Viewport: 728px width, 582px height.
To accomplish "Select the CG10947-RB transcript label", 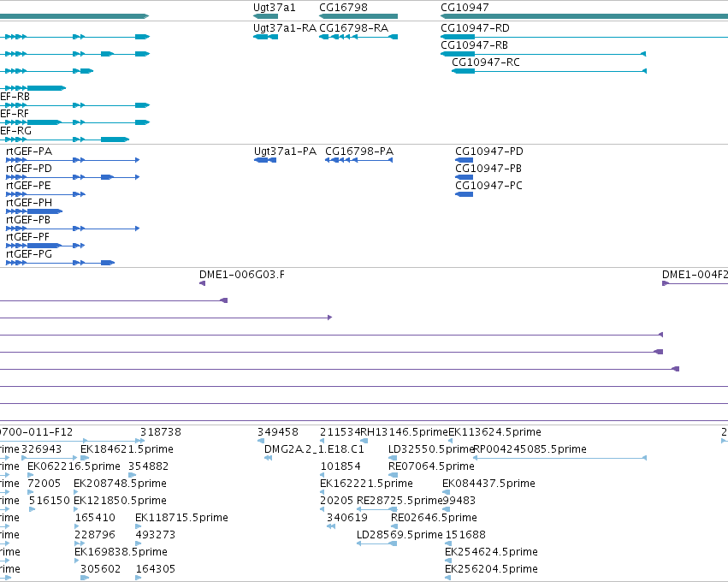I will [474, 45].
